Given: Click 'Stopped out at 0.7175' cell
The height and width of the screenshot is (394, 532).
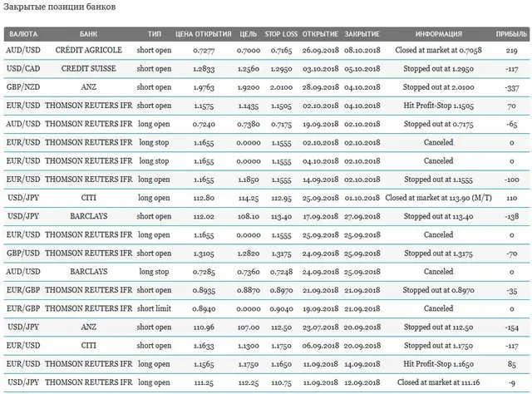Looking at the screenshot, I should tap(438, 124).
